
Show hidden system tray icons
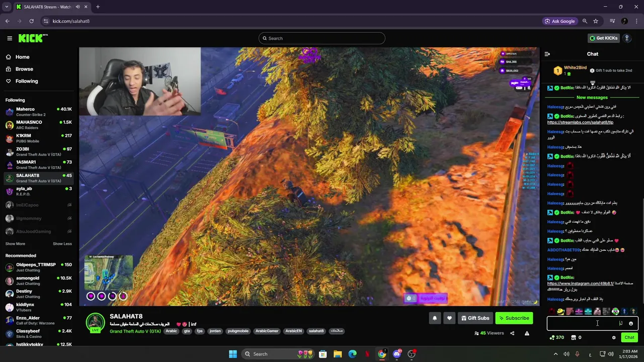[555, 354]
